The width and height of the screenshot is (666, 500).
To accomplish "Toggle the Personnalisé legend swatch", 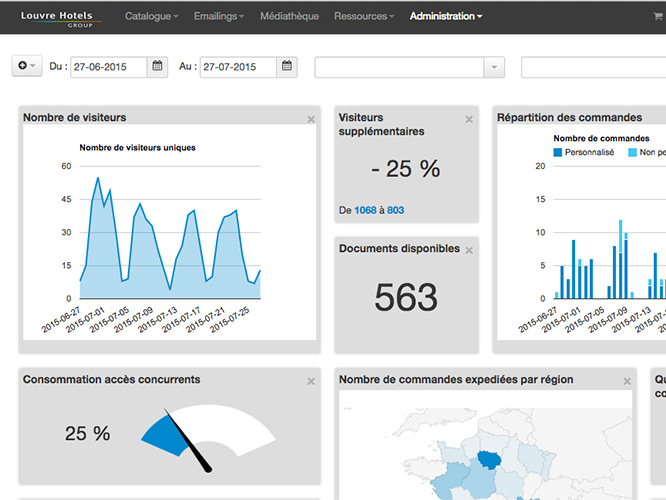I will [x=558, y=153].
